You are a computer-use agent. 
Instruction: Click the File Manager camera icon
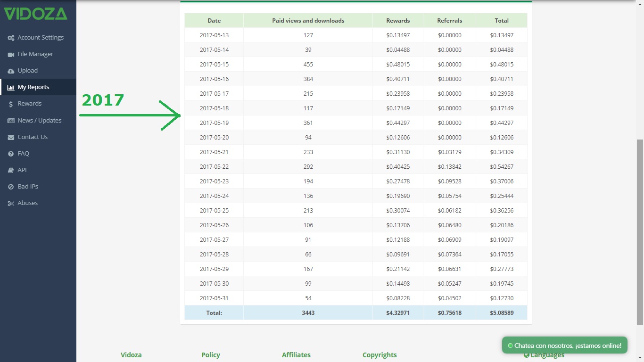click(11, 54)
